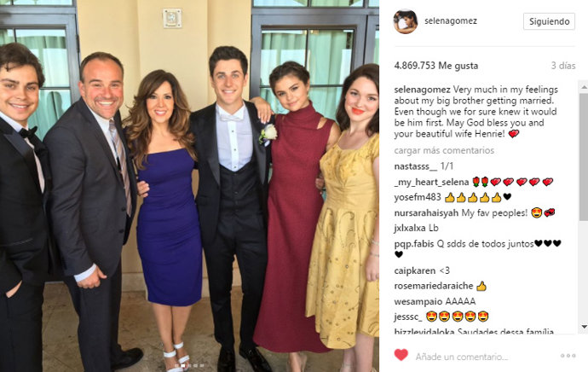Click the 3 días timestamp

[x=563, y=66]
